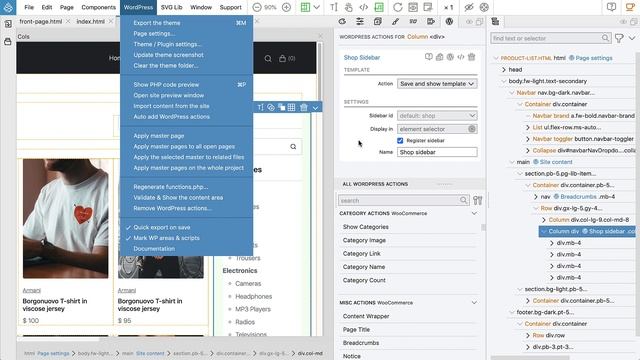Open the brush style panel icon
Image resolution: width=640 pixels, height=360 pixels.
[x=396, y=22]
